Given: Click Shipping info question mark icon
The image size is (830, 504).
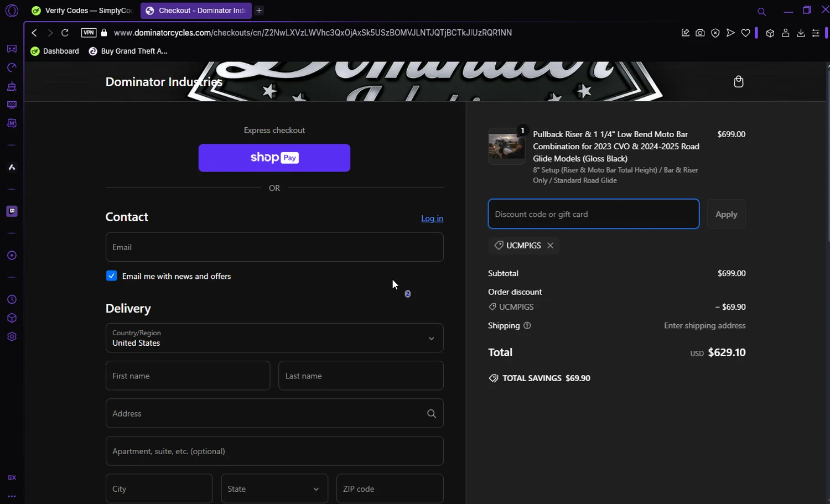Looking at the screenshot, I should tap(527, 326).
